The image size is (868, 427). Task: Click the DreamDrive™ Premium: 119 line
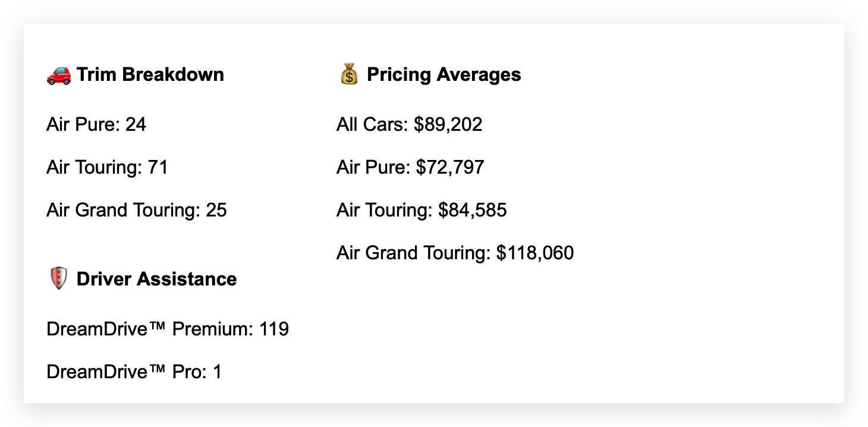tap(168, 329)
